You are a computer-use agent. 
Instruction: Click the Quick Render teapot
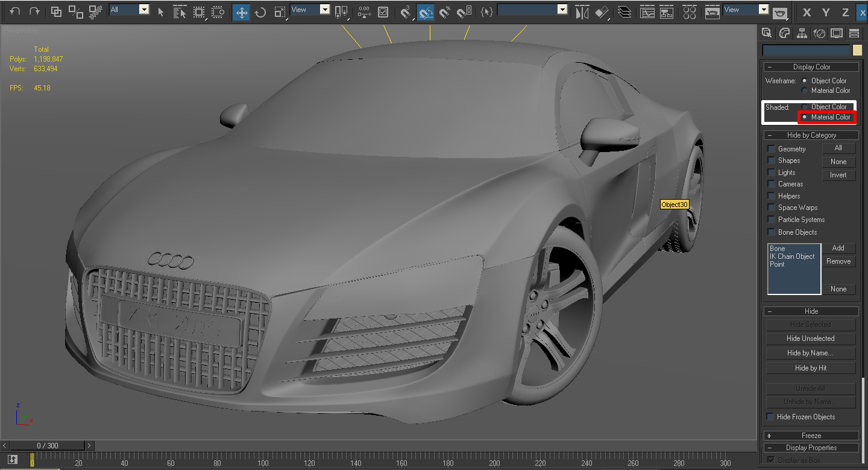[x=781, y=12]
